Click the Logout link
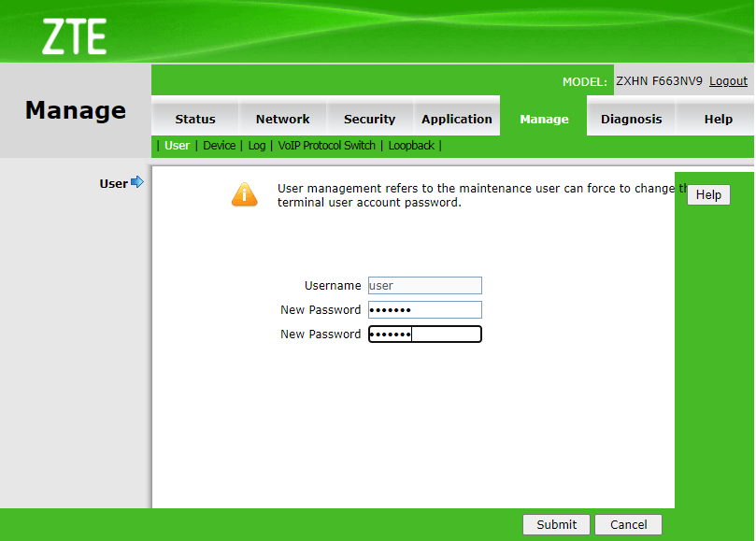The image size is (756, 541). [728, 81]
